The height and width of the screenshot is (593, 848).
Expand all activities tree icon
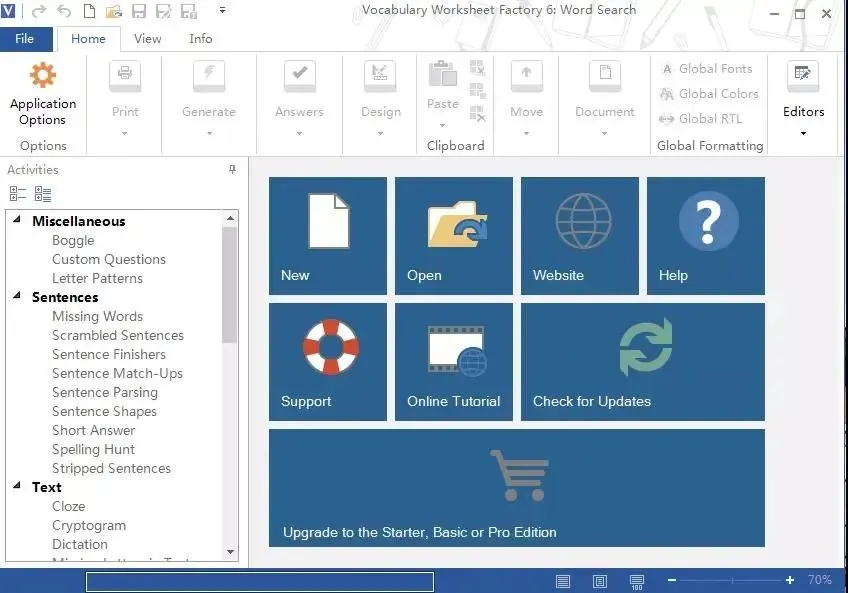[x=43, y=194]
